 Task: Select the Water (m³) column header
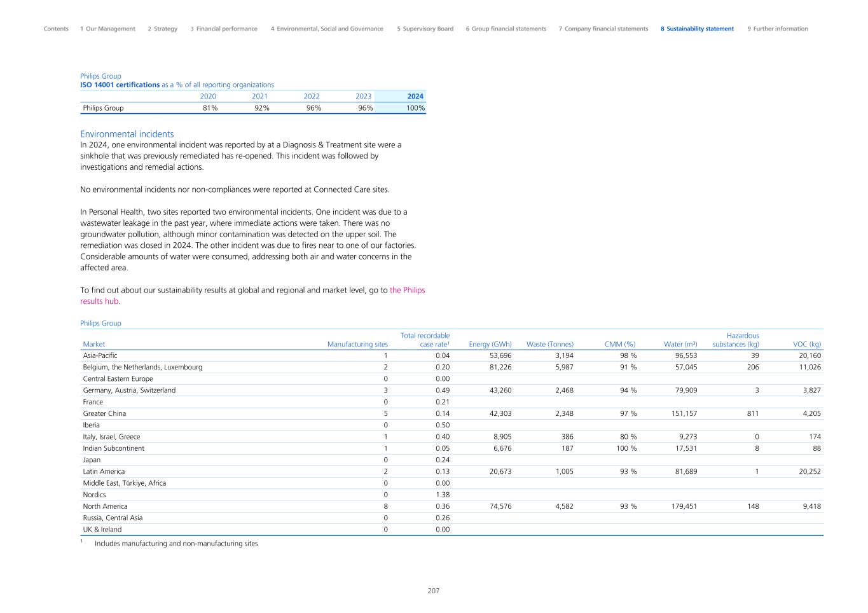(680, 345)
